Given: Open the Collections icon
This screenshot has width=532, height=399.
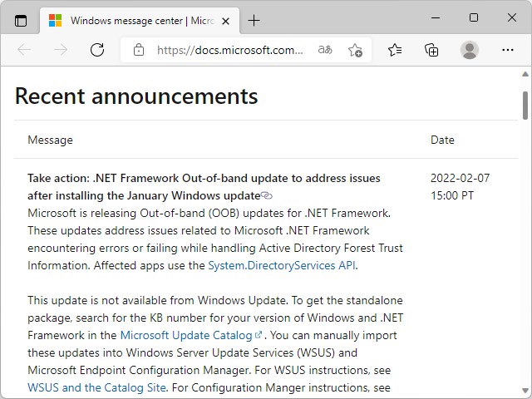Looking at the screenshot, I should pos(431,50).
